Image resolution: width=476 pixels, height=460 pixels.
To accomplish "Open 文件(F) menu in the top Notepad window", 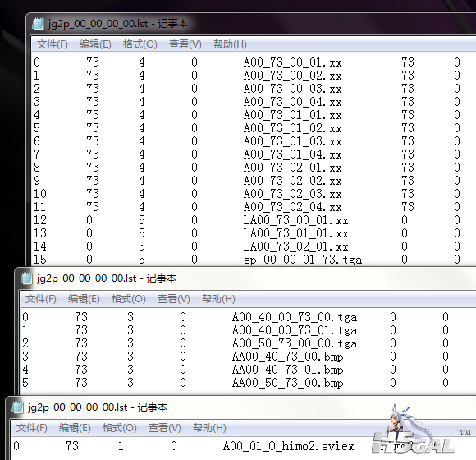I will [x=53, y=44].
